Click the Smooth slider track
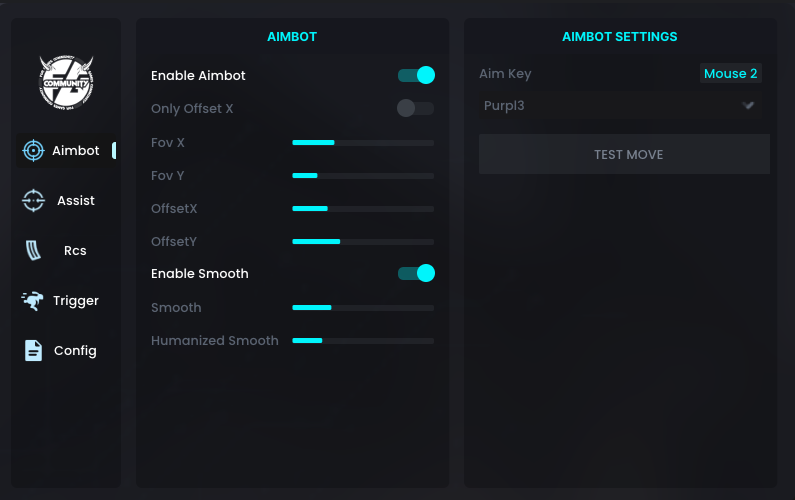Viewport: 795px width, 500px height. [363, 308]
